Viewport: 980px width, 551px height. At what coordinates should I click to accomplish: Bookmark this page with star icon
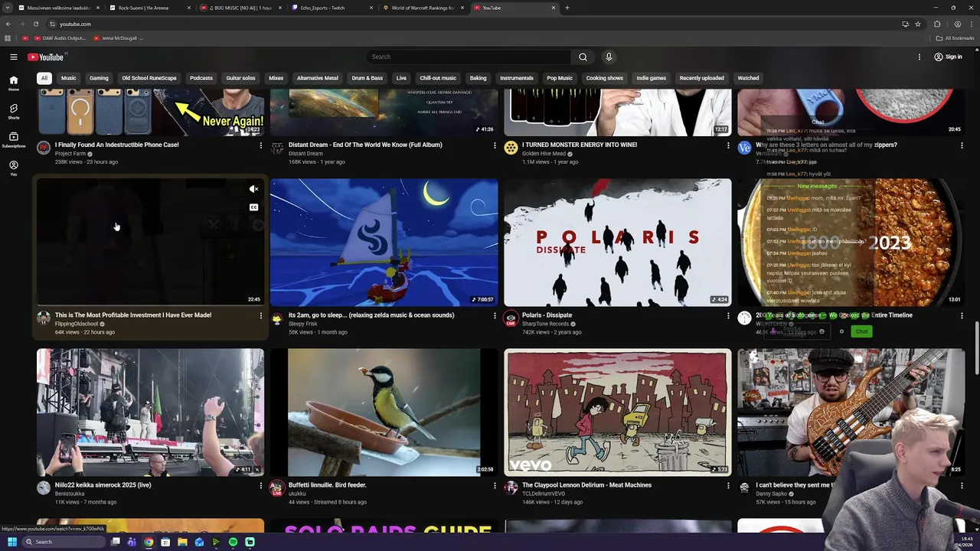click(917, 24)
